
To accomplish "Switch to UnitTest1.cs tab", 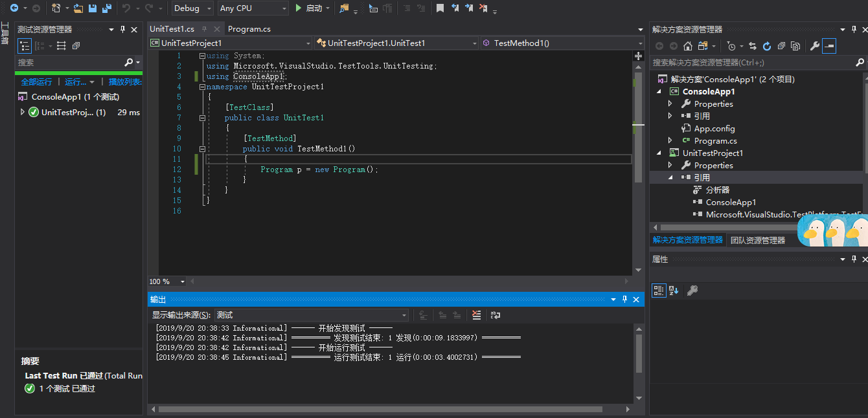I will 172,29.
